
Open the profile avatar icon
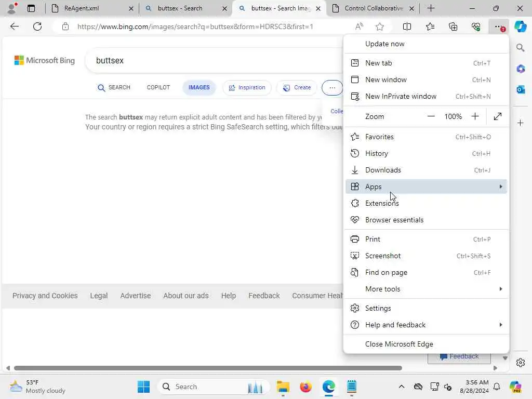[12, 8]
